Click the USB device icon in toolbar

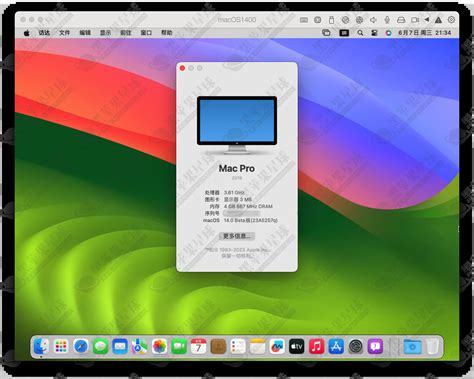coord(331,20)
